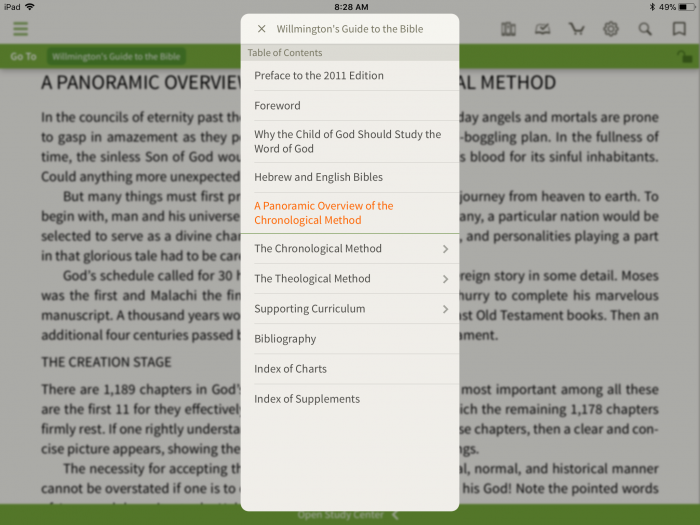
Task: Open the library books icon
Action: [x=508, y=29]
